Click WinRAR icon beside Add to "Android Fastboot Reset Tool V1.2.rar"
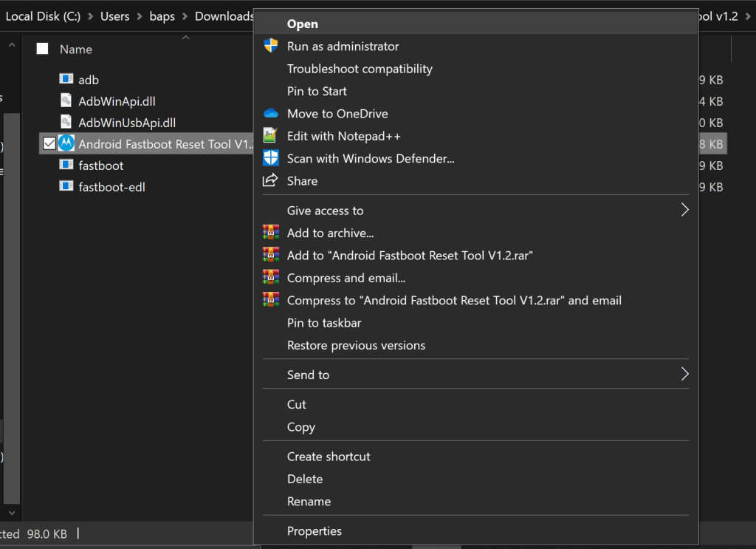Image resolution: width=756 pixels, height=549 pixels. [271, 255]
